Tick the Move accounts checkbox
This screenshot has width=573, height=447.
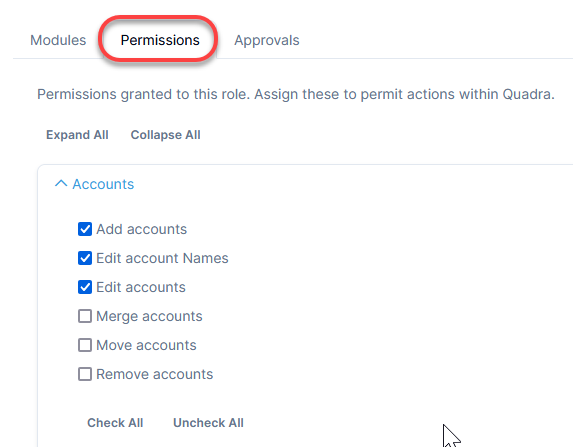coord(85,345)
